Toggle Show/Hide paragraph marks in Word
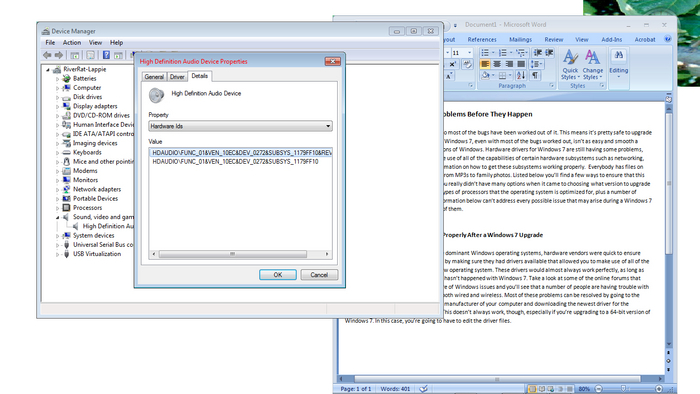 [x=535, y=75]
